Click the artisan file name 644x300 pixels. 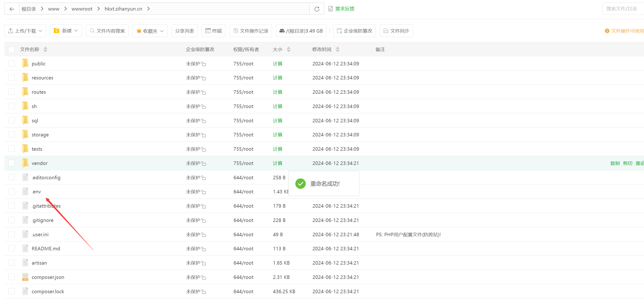[x=39, y=263]
